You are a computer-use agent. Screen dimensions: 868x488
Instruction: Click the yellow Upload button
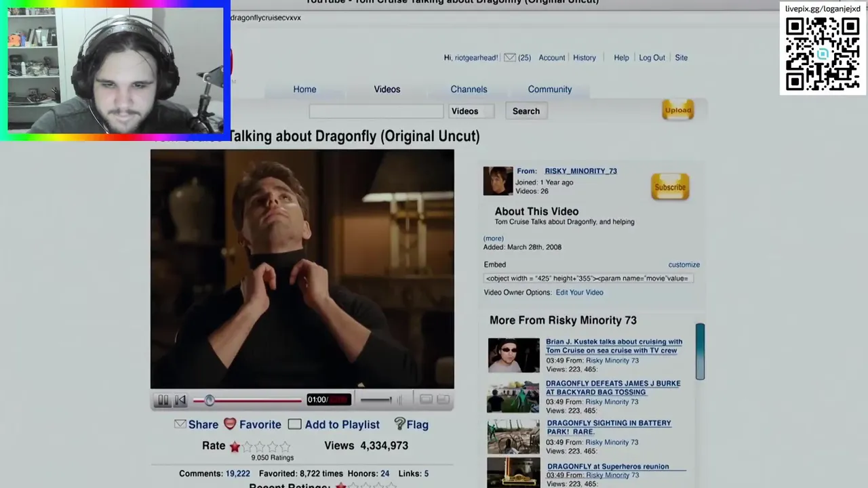[678, 110]
